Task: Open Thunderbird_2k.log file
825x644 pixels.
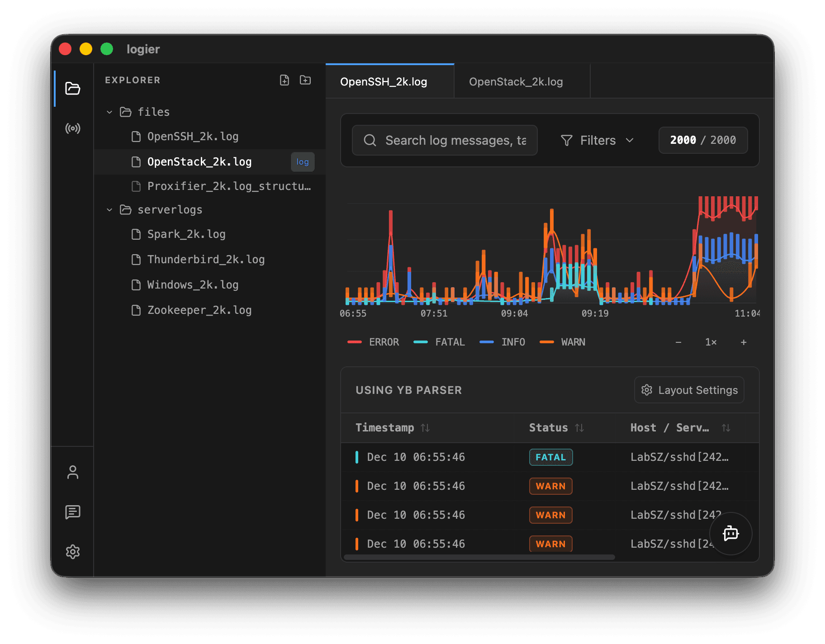Action: coord(210,260)
